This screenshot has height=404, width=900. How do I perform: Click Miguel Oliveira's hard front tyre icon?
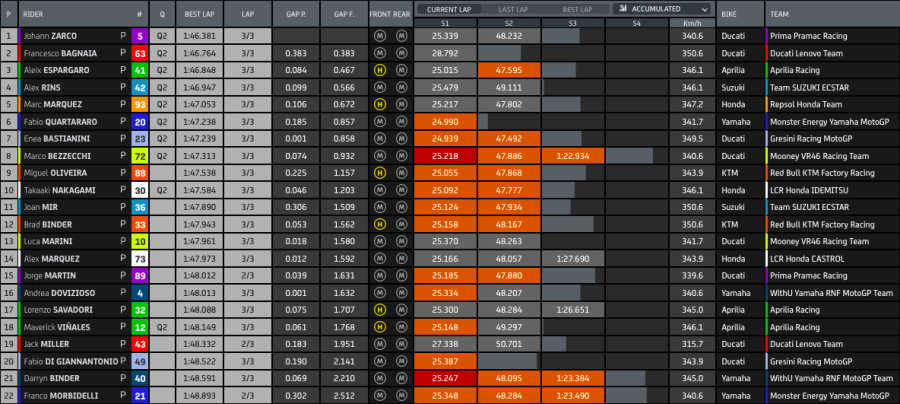tap(379, 173)
